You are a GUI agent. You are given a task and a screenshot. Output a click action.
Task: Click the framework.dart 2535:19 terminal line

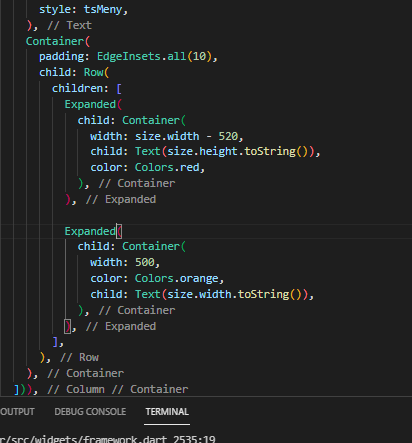(108, 439)
